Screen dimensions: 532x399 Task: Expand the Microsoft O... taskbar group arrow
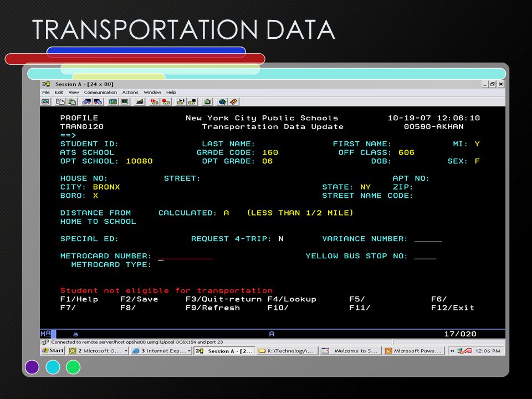tap(126, 351)
